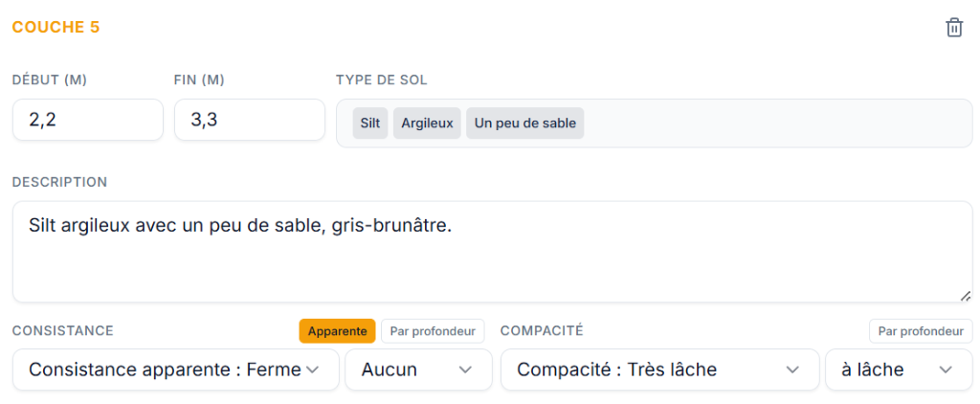Delete Couche 5 with the trash icon
The image size is (980, 404).
click(954, 28)
